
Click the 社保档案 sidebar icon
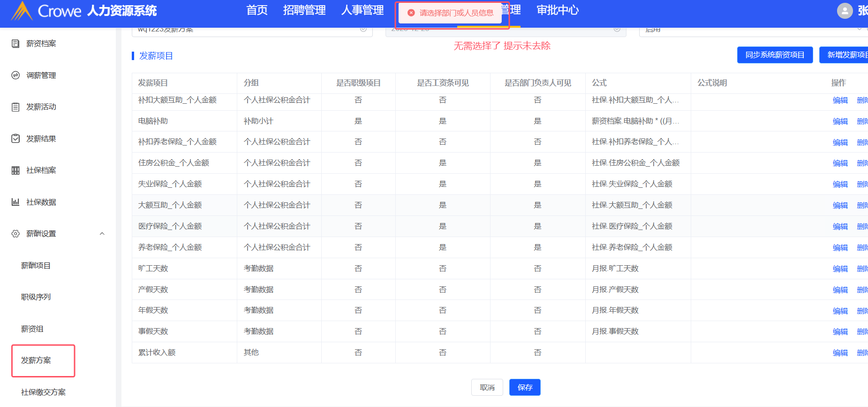point(15,170)
